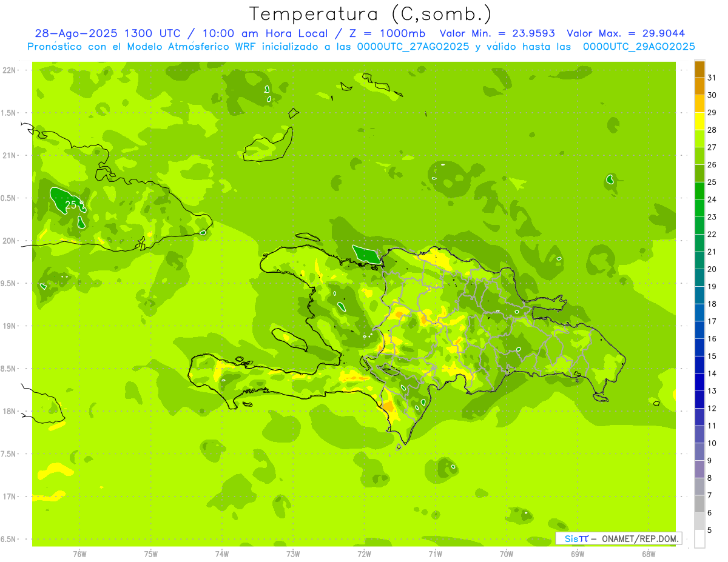Screen dimensions: 728x562
Task: Click the "11" label on the color legend
Action: [712, 426]
